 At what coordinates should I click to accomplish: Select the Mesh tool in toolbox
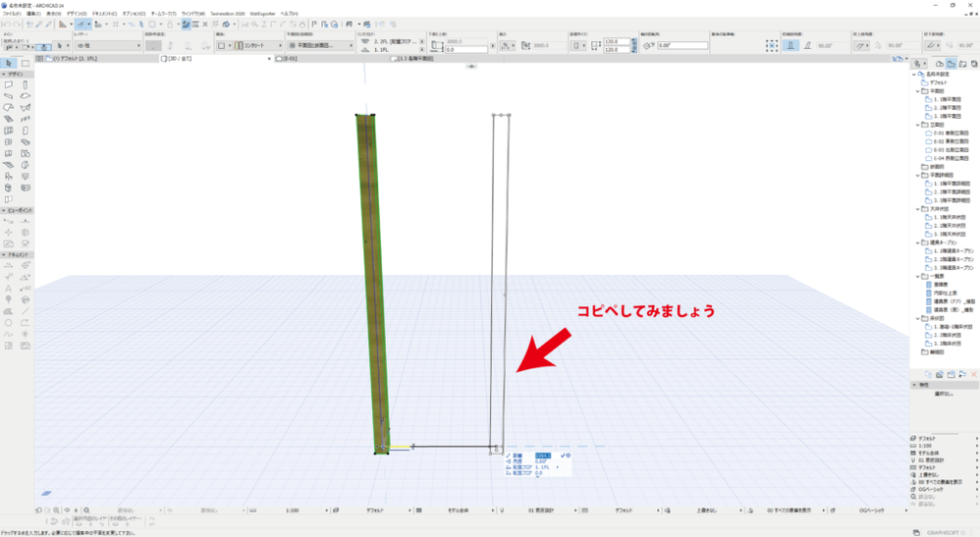coord(9,165)
